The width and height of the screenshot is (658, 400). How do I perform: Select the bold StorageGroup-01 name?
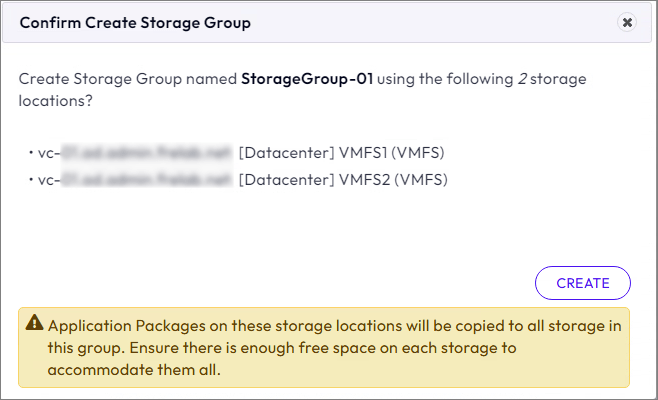[307, 78]
